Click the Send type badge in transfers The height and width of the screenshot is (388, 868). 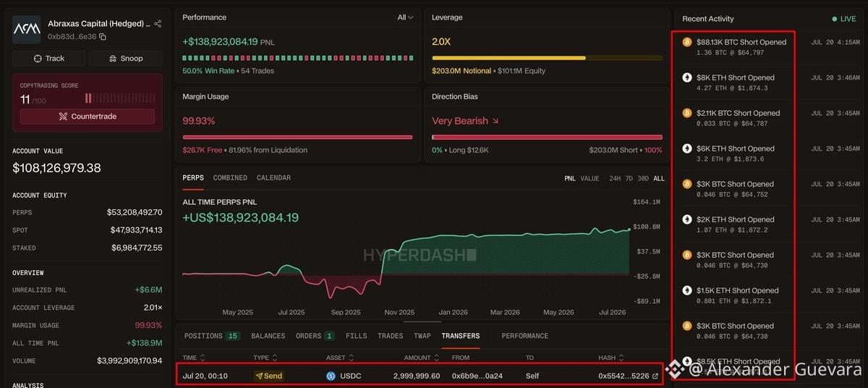268,376
